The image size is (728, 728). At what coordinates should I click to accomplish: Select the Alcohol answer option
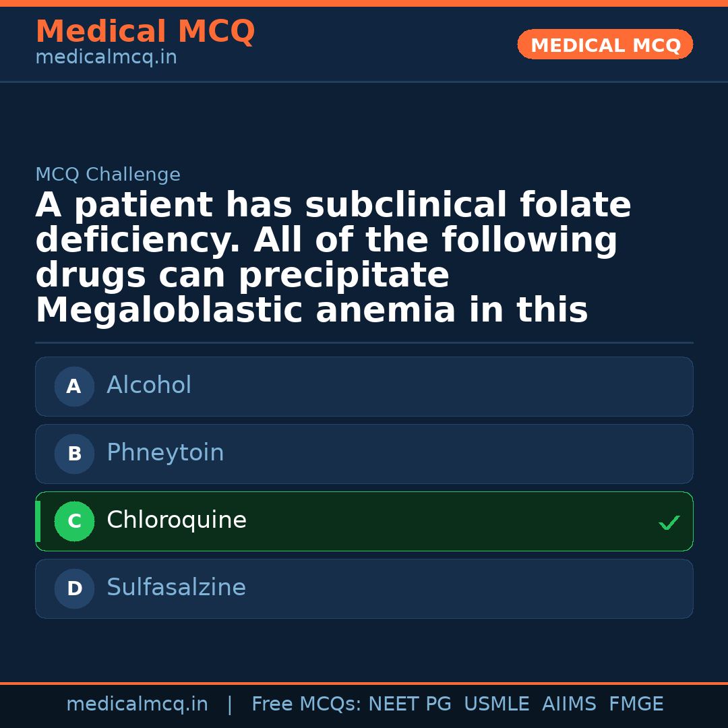pos(364,386)
